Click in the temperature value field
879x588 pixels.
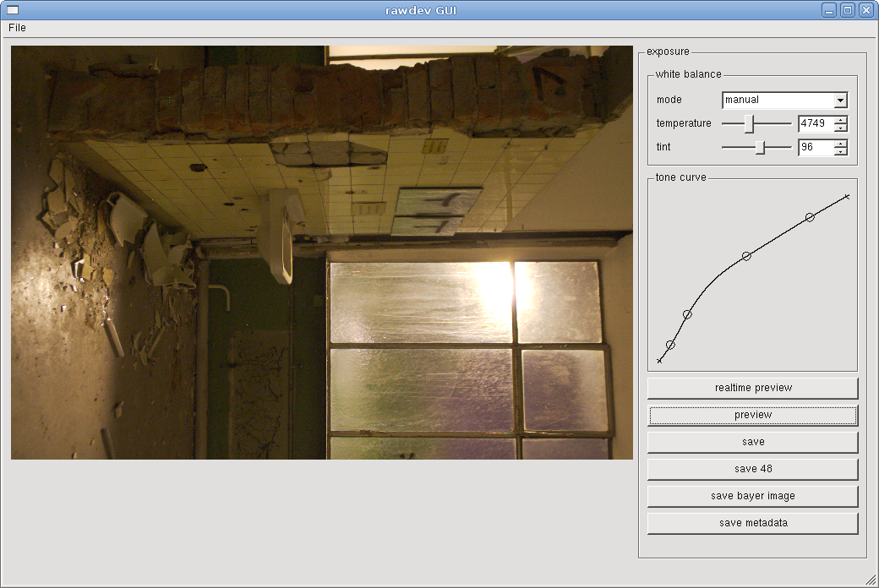[x=815, y=124]
